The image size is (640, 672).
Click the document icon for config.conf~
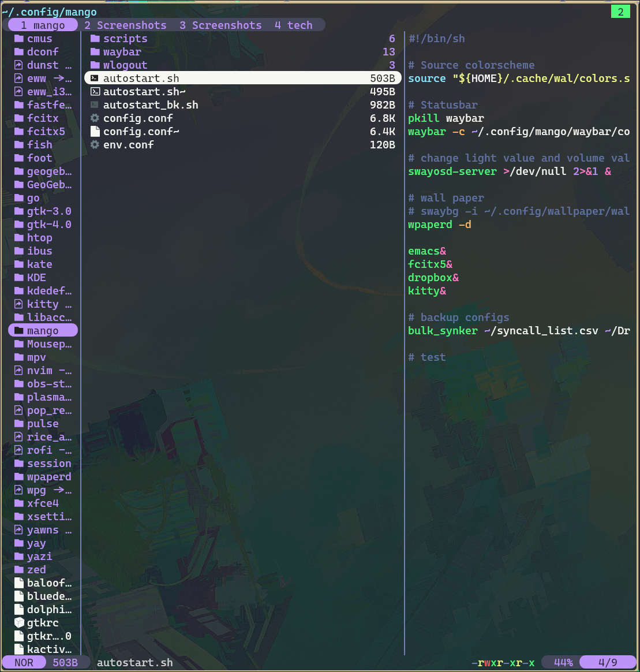tap(95, 132)
